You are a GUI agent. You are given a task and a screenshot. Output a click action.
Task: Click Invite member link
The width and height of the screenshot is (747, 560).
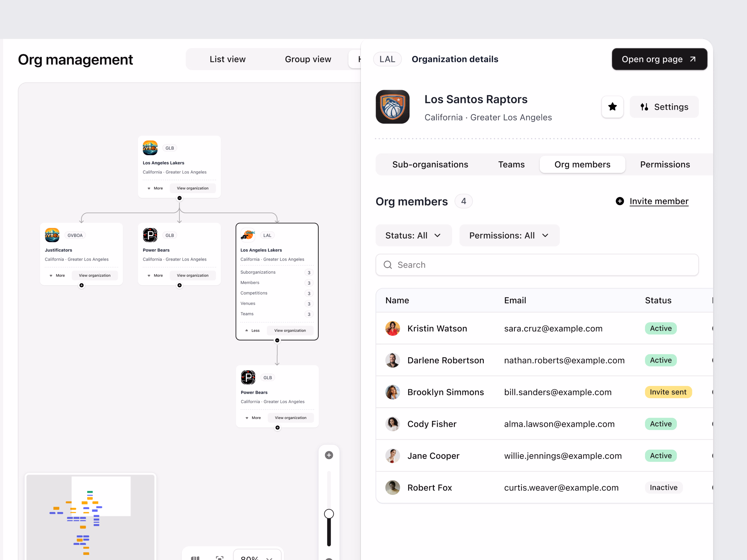point(659,201)
